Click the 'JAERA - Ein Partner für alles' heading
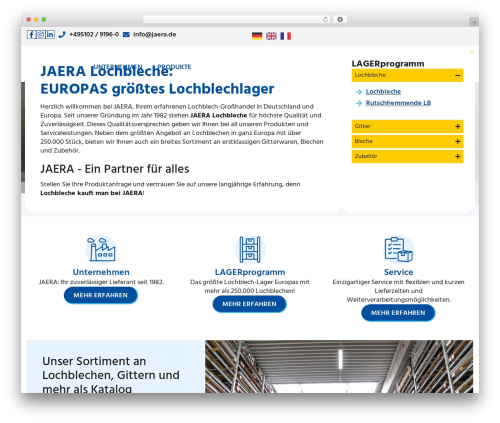Viewport: 500px width, 423px height. pyautogui.click(x=115, y=169)
